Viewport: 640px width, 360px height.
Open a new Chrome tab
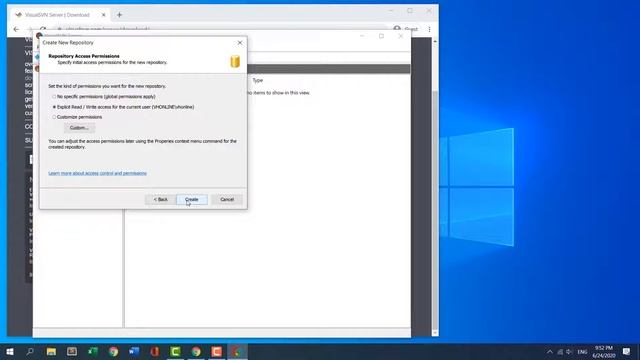click(119, 15)
